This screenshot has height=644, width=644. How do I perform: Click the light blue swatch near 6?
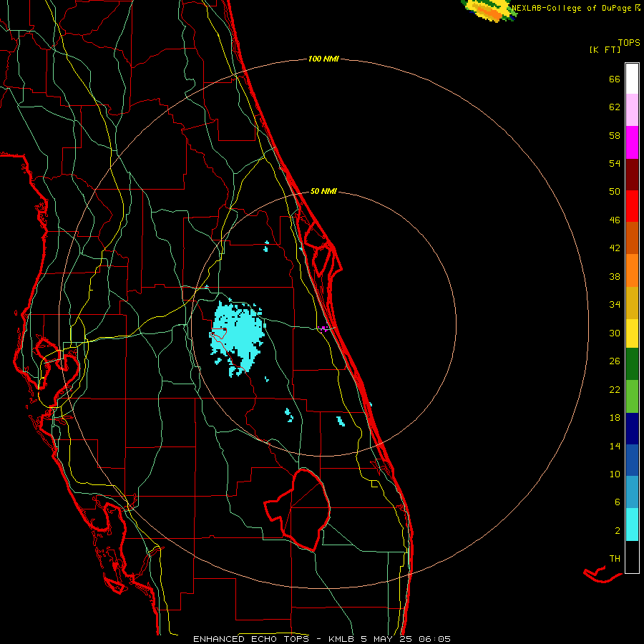(x=632, y=492)
